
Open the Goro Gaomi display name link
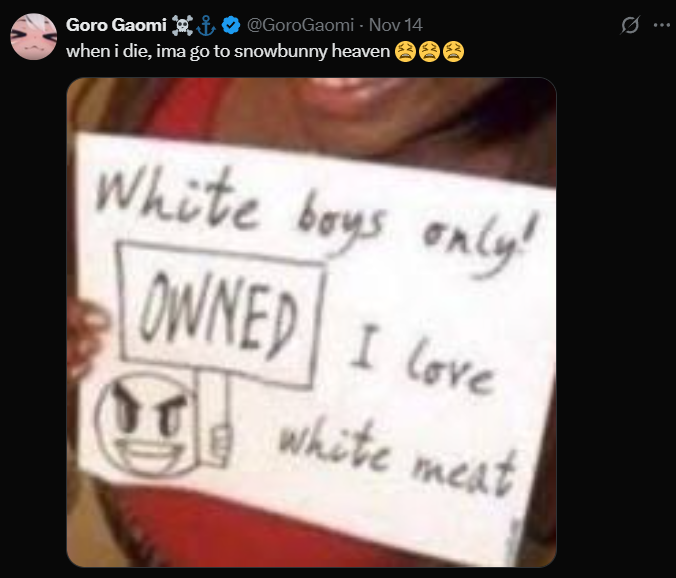tap(116, 25)
